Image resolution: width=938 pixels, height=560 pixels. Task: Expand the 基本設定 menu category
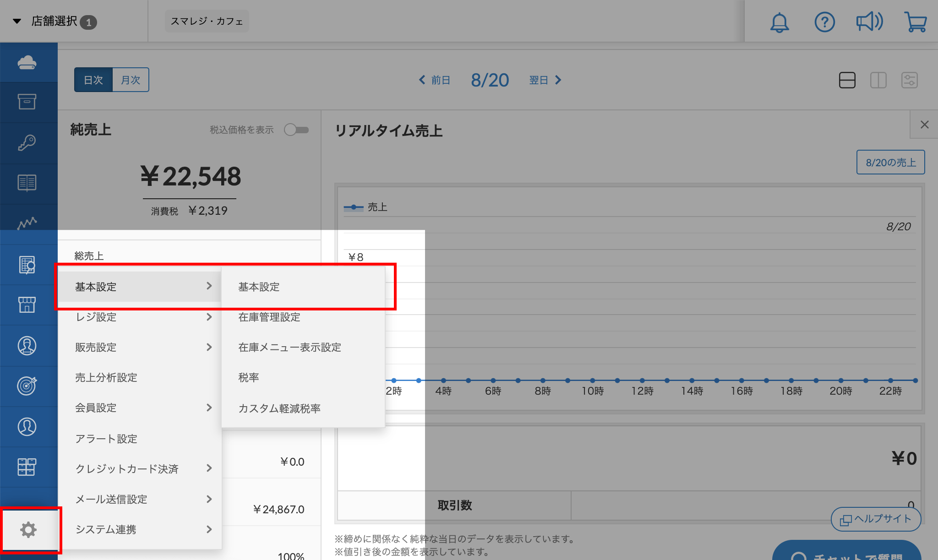click(140, 287)
